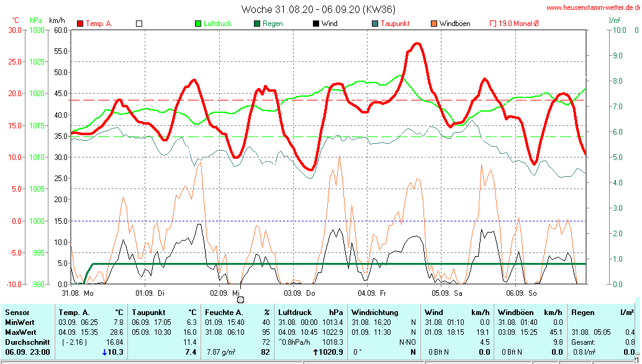Image resolution: width=642 pixels, height=364 pixels.
Task: Click the Regen column header in table
Action: pyautogui.click(x=582, y=313)
